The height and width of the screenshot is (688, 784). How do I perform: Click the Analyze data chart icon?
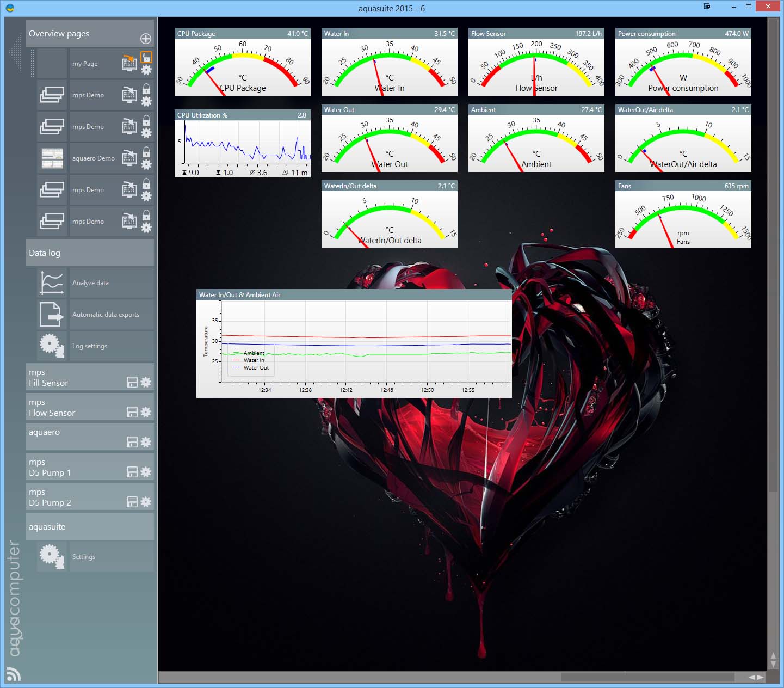(52, 283)
